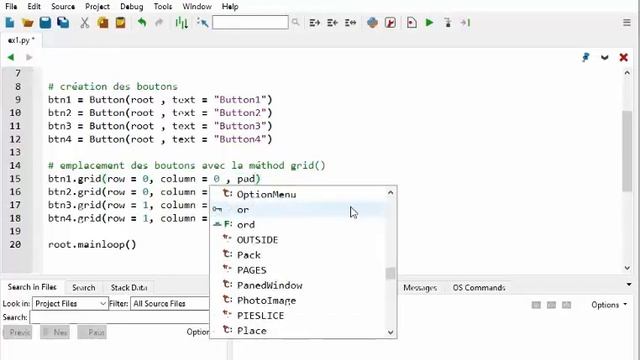The width and height of the screenshot is (640, 360).
Task: Click the New File toolbar icon
Action: [10, 22]
